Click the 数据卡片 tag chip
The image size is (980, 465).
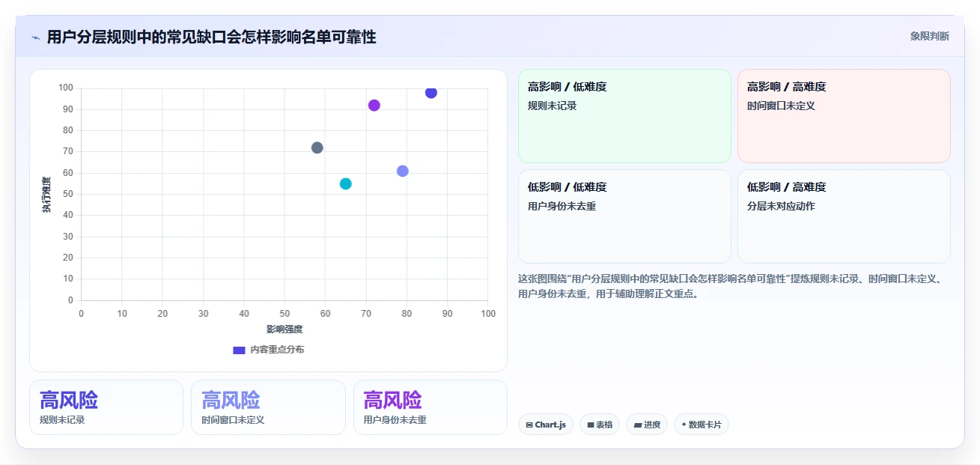click(701, 425)
